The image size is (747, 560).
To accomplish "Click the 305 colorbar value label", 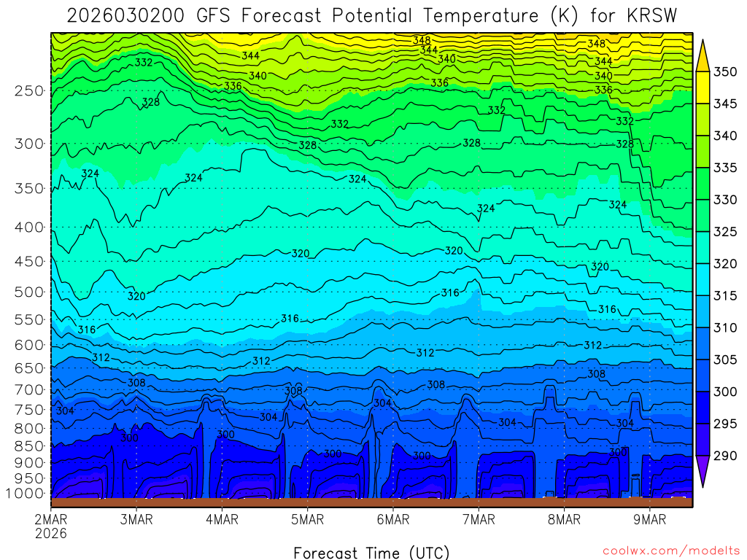I will click(724, 359).
